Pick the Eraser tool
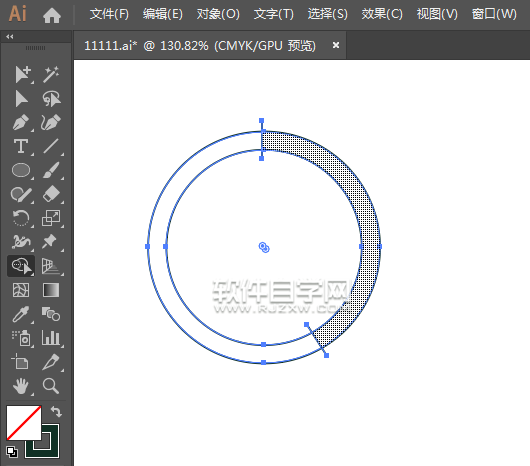Image resolution: width=530 pixels, height=466 pixels. coord(51,194)
